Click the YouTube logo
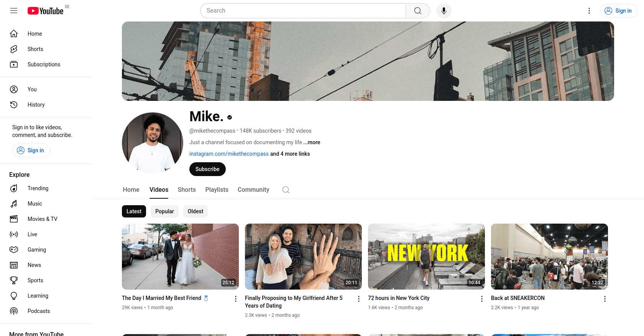Image resolution: width=644 pixels, height=336 pixels. coord(45,11)
